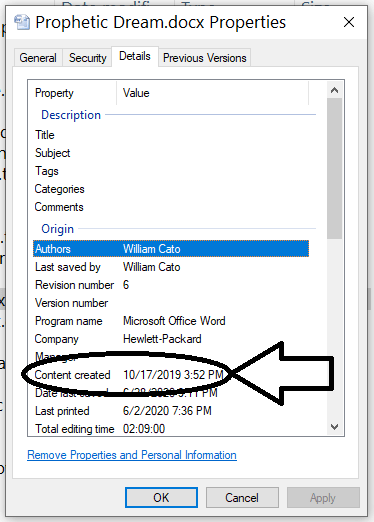Close the Properties dialog

point(349,22)
